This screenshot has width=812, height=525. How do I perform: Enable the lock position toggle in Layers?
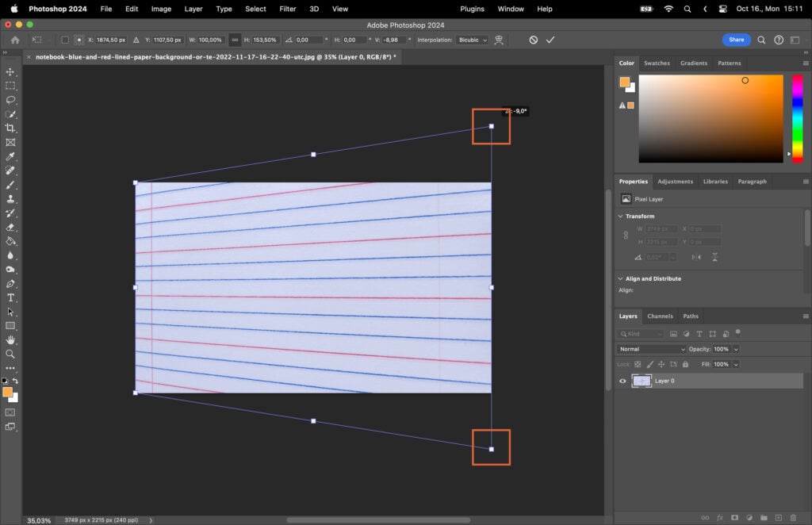[663, 364]
